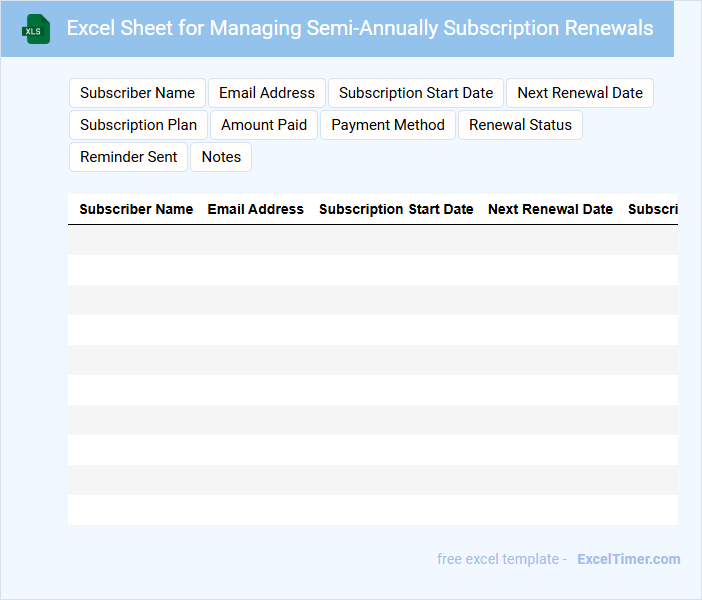Click the Amount Paid tag button
Screen dimensions: 702x600
coord(264,125)
